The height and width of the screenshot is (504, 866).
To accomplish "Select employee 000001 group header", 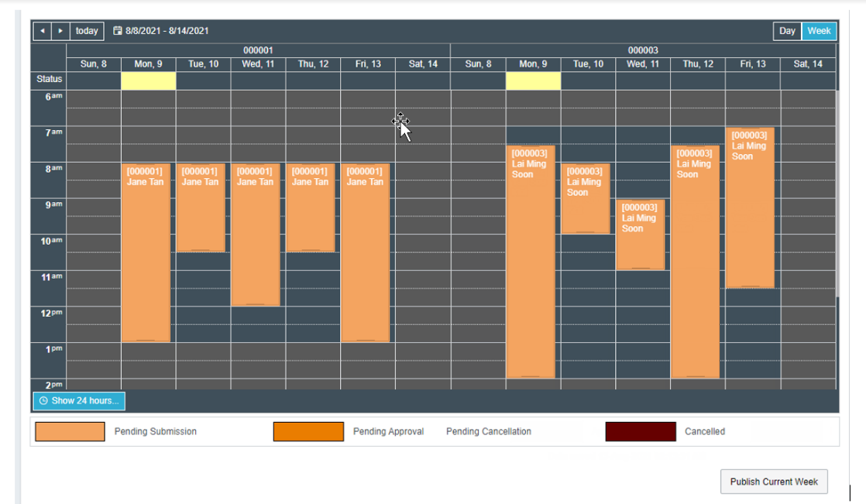I will pyautogui.click(x=258, y=50).
